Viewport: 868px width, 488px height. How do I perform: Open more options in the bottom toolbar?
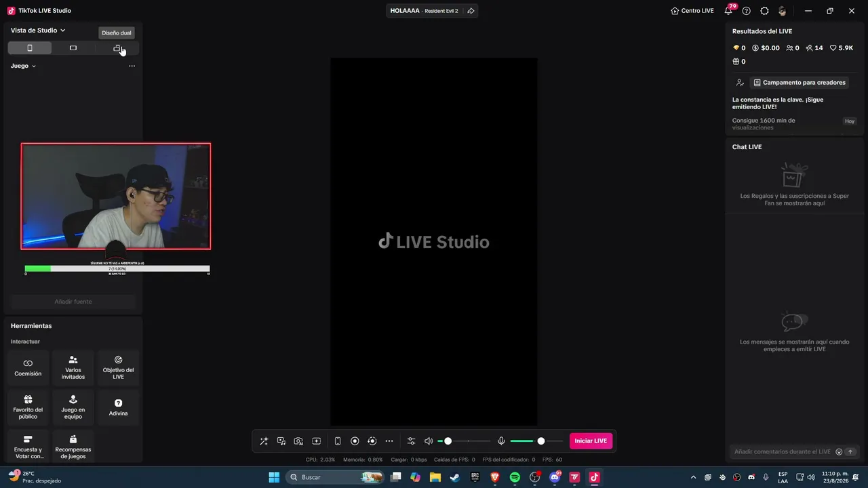(389, 441)
